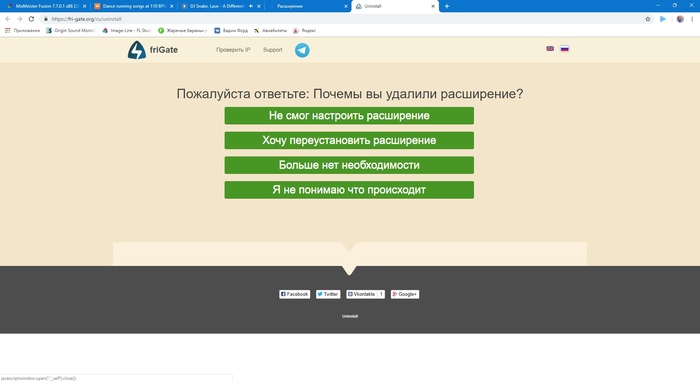Click the address bar URL
Viewport: 700px width, 382px height.
(86, 19)
